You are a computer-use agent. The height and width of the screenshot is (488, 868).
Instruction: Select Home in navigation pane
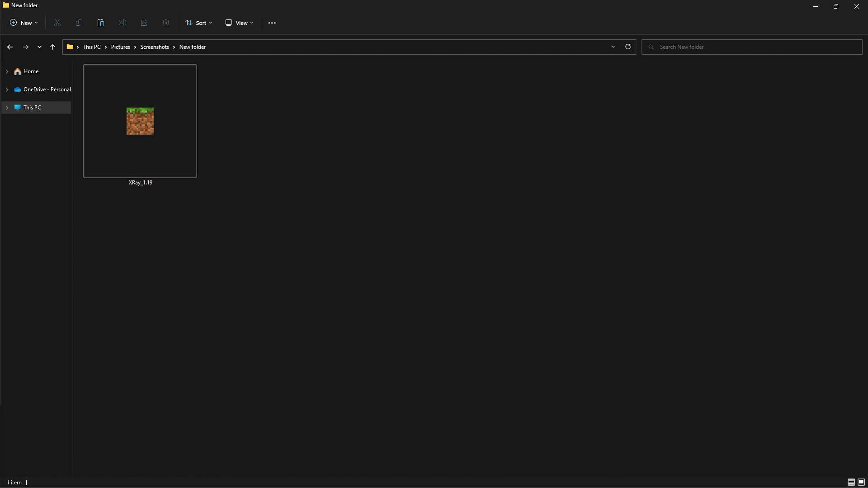click(x=31, y=71)
